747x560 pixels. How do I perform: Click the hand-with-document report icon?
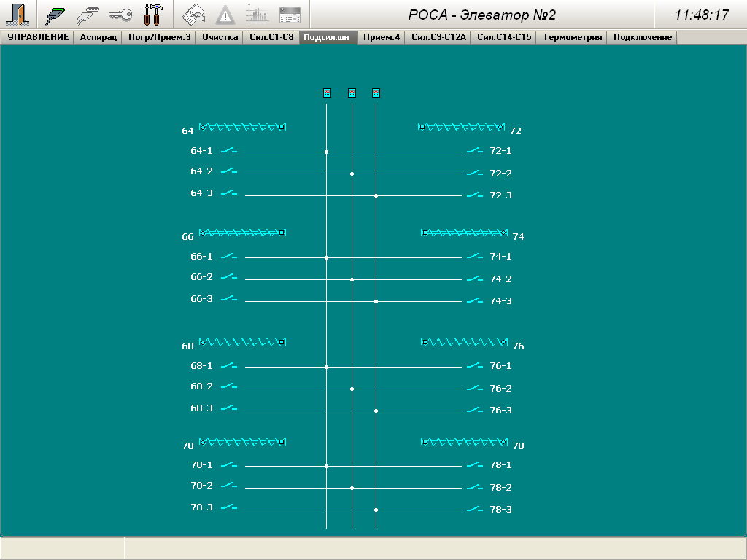[193, 15]
